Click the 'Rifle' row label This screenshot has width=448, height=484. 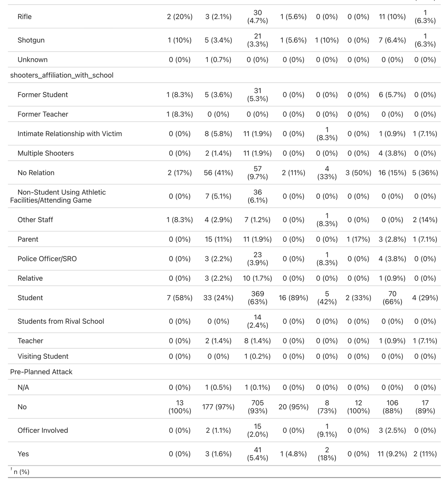[x=24, y=16]
